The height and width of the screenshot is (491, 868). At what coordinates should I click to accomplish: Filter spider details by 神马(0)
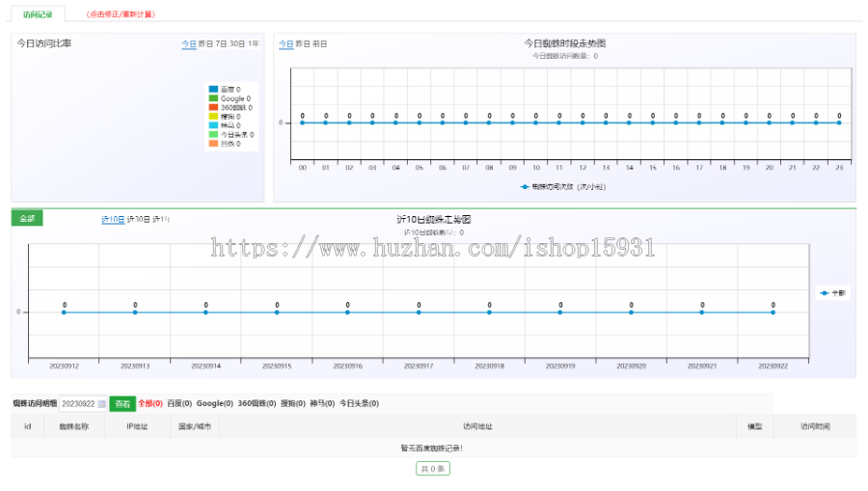click(x=322, y=403)
